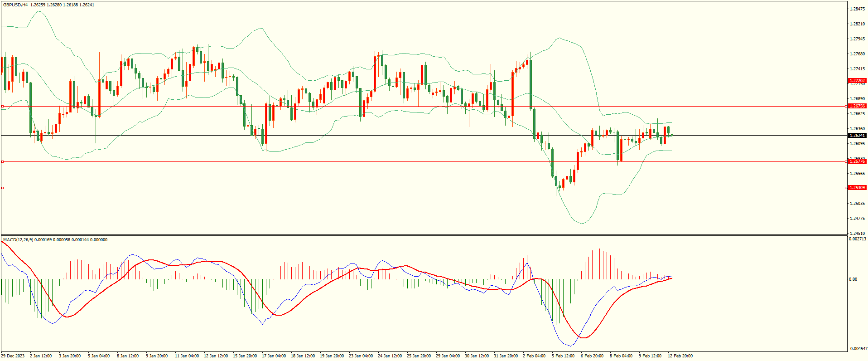Click the 1.24510 value on the price axis
Image resolution: width=868 pixels, height=361 pixels.
[858, 234]
